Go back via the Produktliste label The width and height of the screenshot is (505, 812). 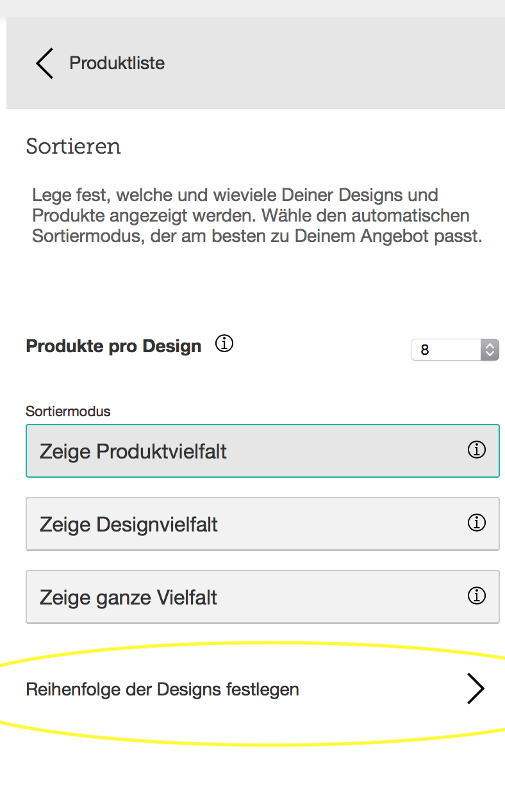coord(117,63)
